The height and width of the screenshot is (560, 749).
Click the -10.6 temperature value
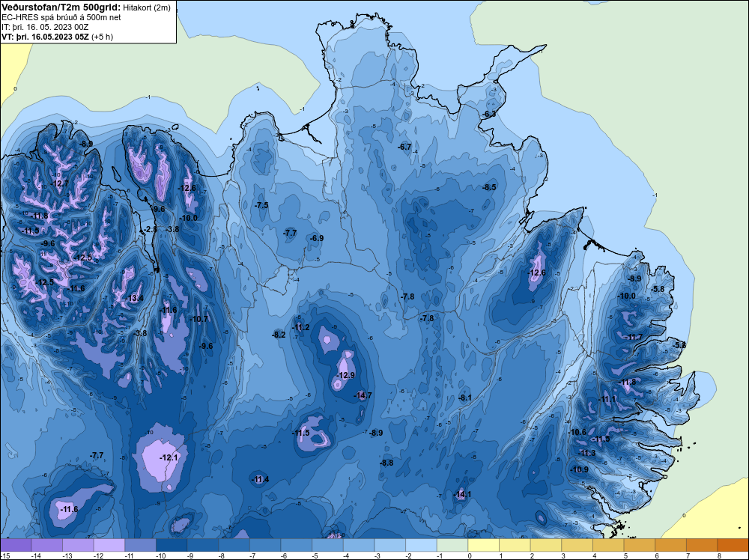(x=577, y=432)
